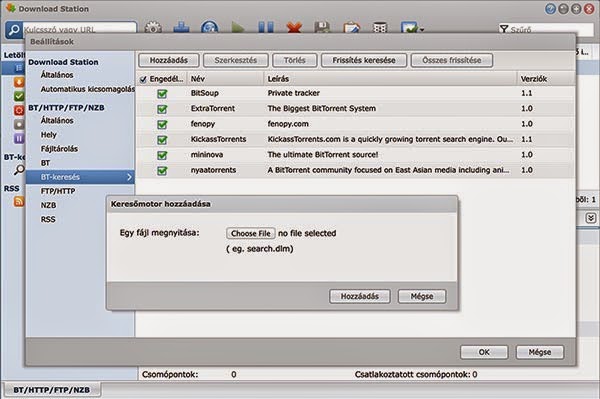Click the Szerkesztés button
This screenshot has height=399, width=600.
click(236, 60)
